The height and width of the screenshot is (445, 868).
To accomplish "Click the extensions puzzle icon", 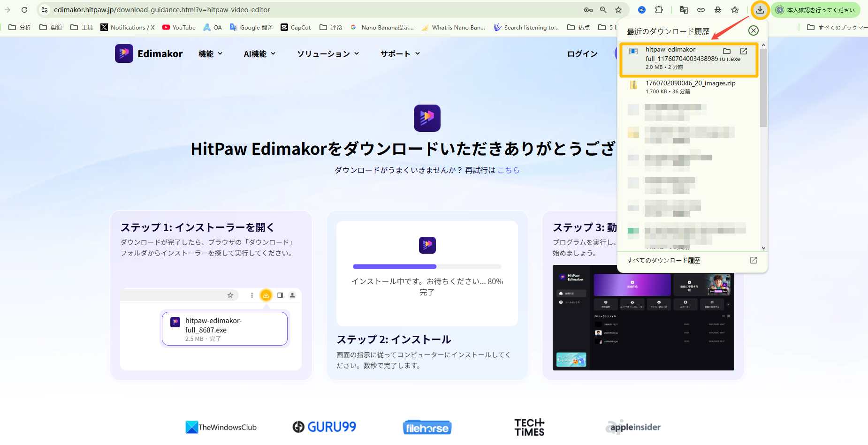I will [659, 9].
